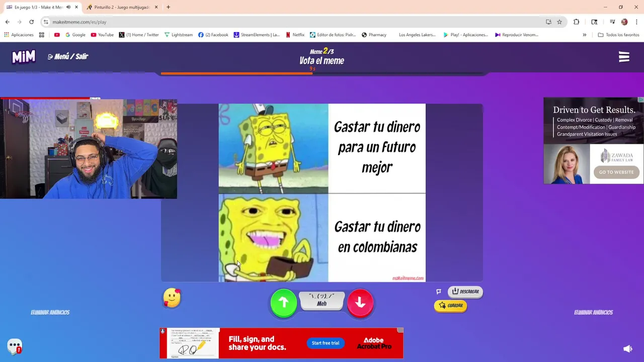
Task: Expand hidden bookmarks chevron
Action: (584, 35)
